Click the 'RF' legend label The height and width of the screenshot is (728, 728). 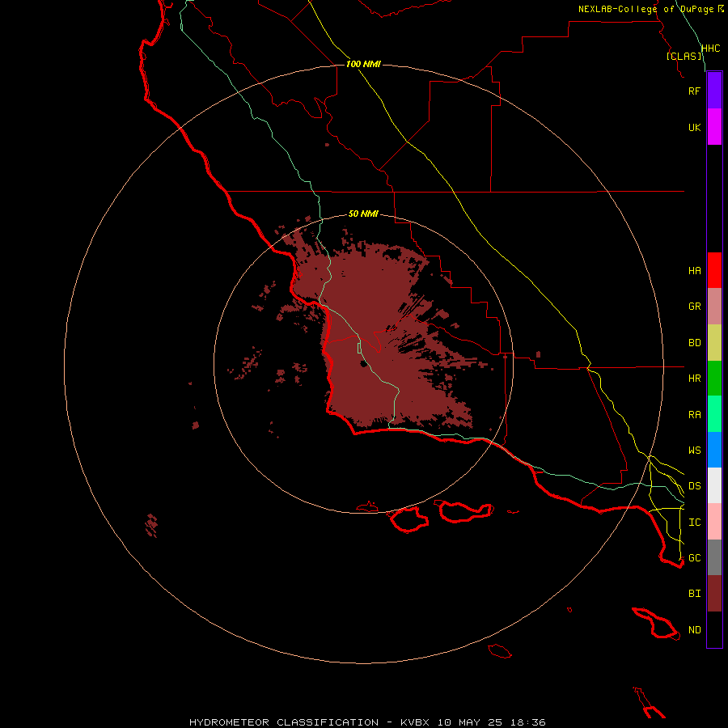694,91
